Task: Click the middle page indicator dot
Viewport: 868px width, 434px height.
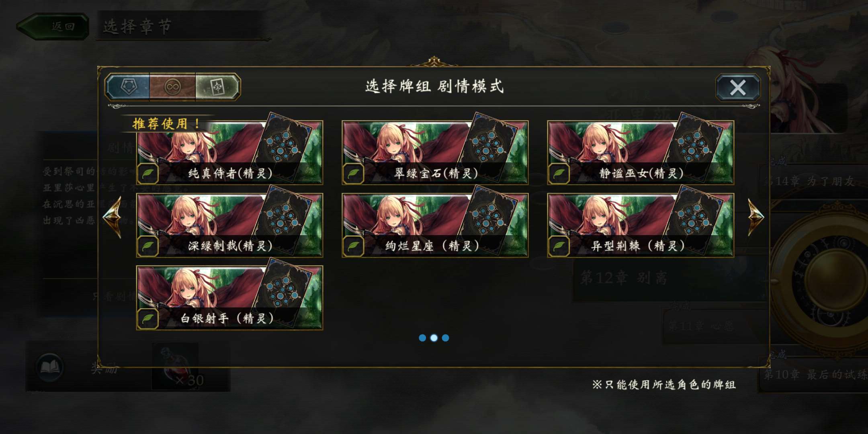Action: pyautogui.click(x=434, y=338)
